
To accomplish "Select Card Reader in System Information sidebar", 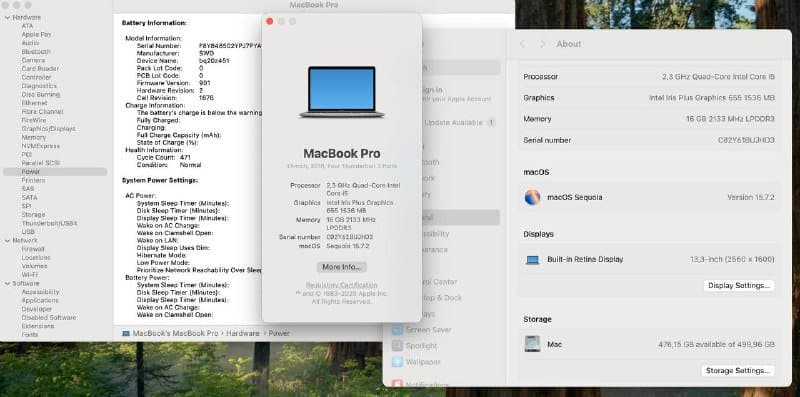I will tap(40, 69).
